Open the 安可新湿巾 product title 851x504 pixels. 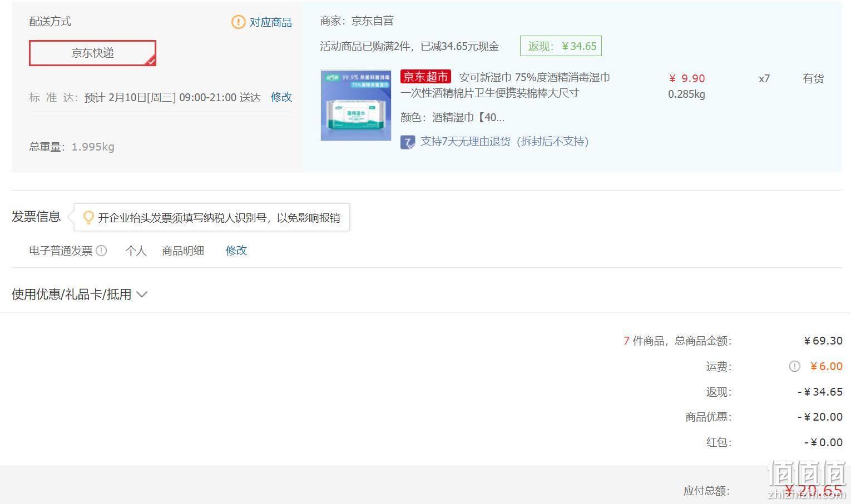coord(505,85)
